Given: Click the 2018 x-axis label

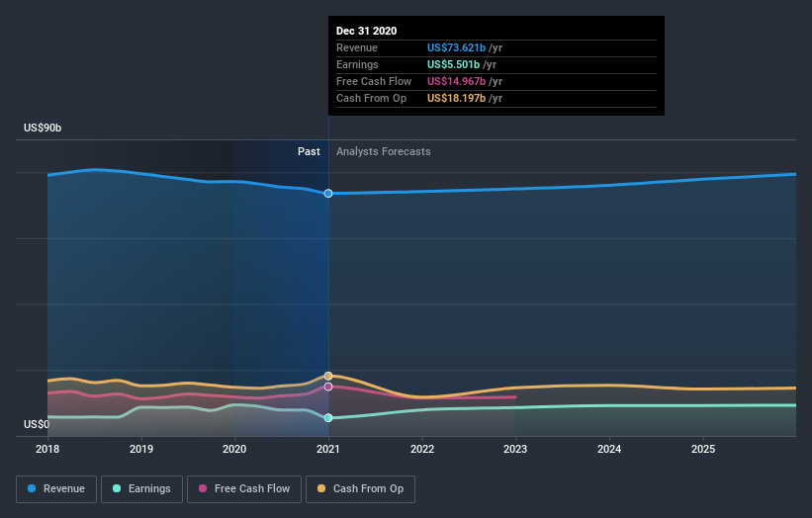Looking at the screenshot, I should tap(47, 449).
